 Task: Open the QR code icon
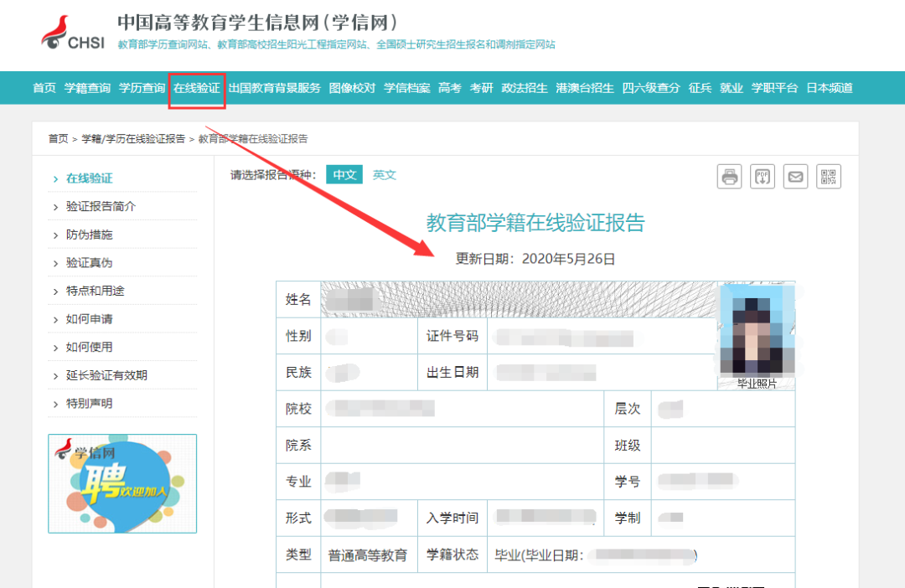pos(829,177)
